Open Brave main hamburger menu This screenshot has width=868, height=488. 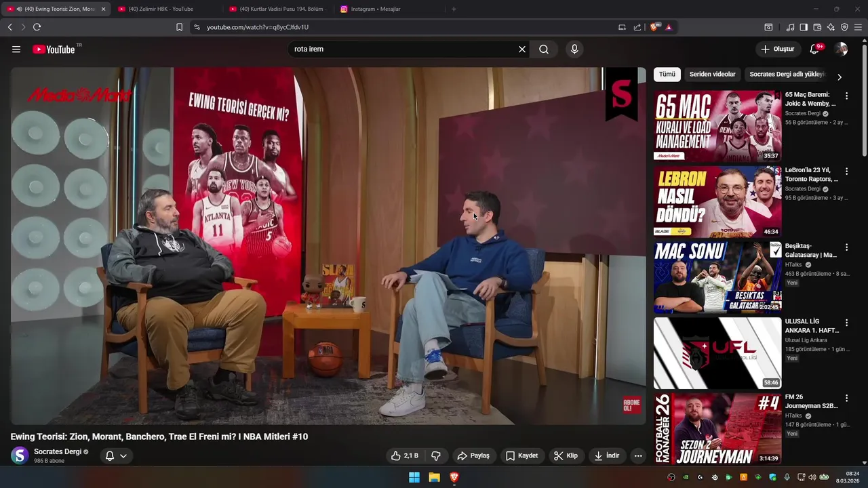858,27
